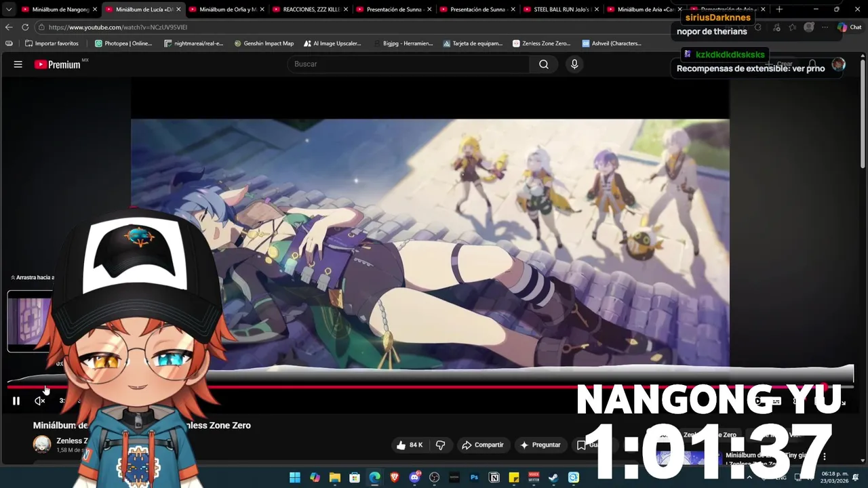
Task: Click the red video progress bar
Action: (431, 387)
